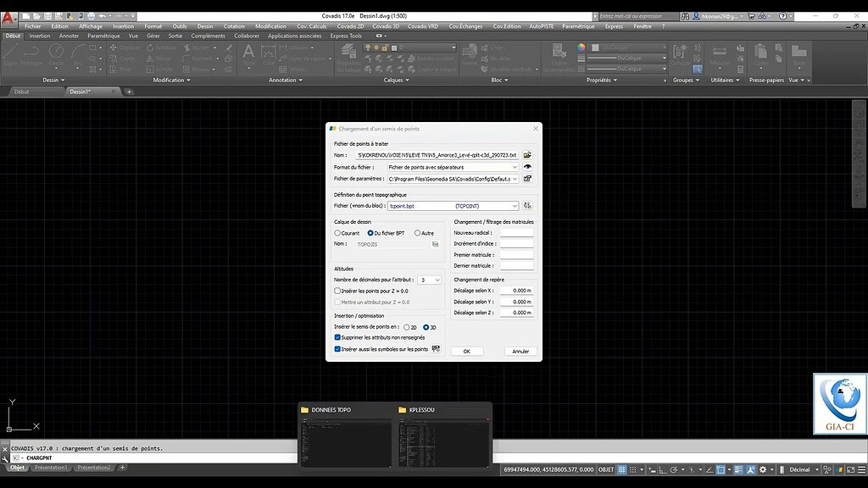Image resolution: width=868 pixels, height=488 pixels.
Task: Select the 2D radio button
Action: point(406,328)
